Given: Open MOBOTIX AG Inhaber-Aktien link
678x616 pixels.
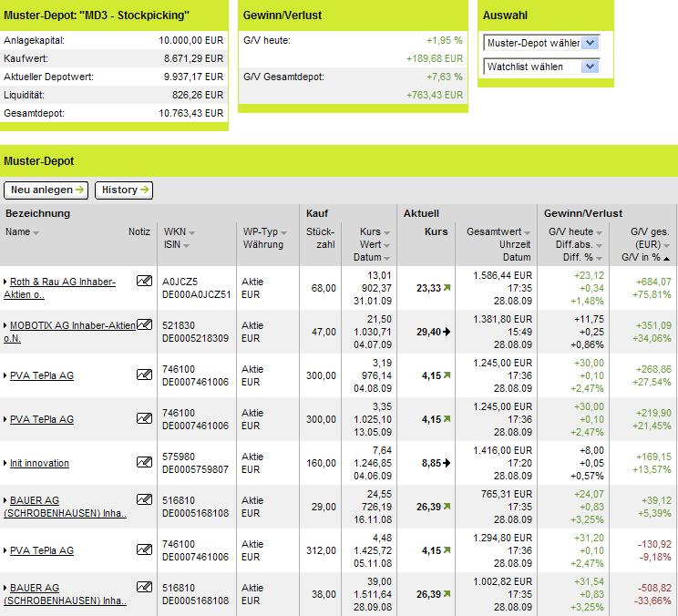Looking at the screenshot, I should tap(69, 332).
